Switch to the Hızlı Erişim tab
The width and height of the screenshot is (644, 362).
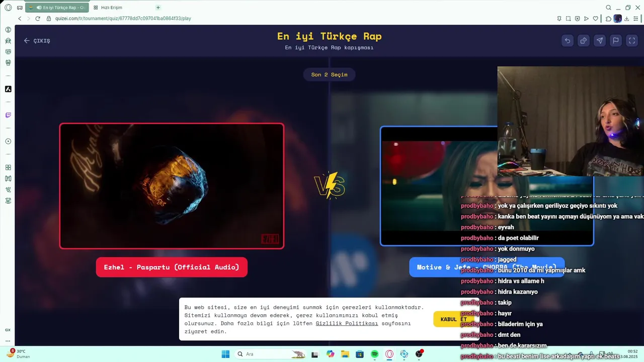coord(112,8)
